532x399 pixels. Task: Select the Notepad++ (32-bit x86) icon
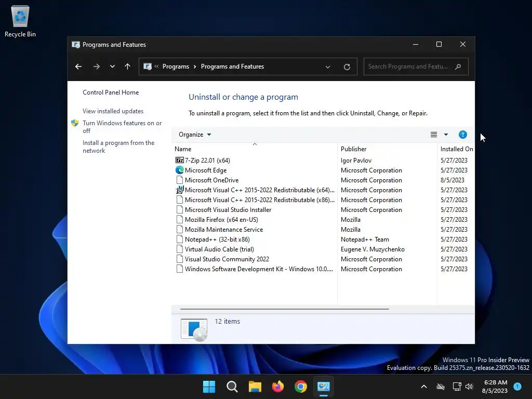click(179, 239)
